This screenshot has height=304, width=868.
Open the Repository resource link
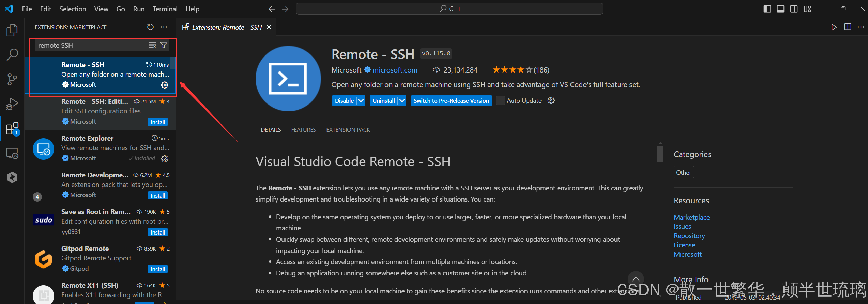[x=689, y=236]
